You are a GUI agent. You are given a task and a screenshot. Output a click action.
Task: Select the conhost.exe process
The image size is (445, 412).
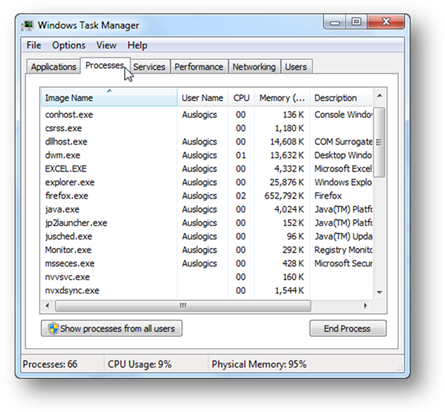(x=207, y=115)
